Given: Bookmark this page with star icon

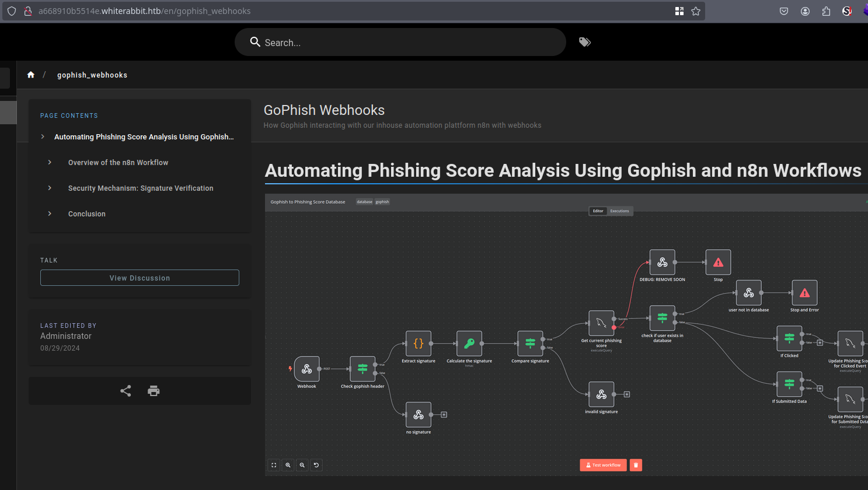Looking at the screenshot, I should pos(696,11).
